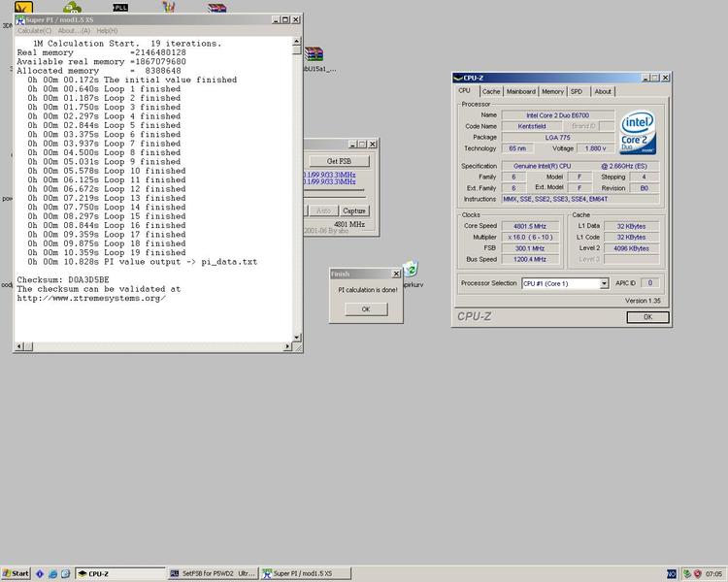Switch to Super PI taskbar button
The height and width of the screenshot is (582, 728).
305,573
